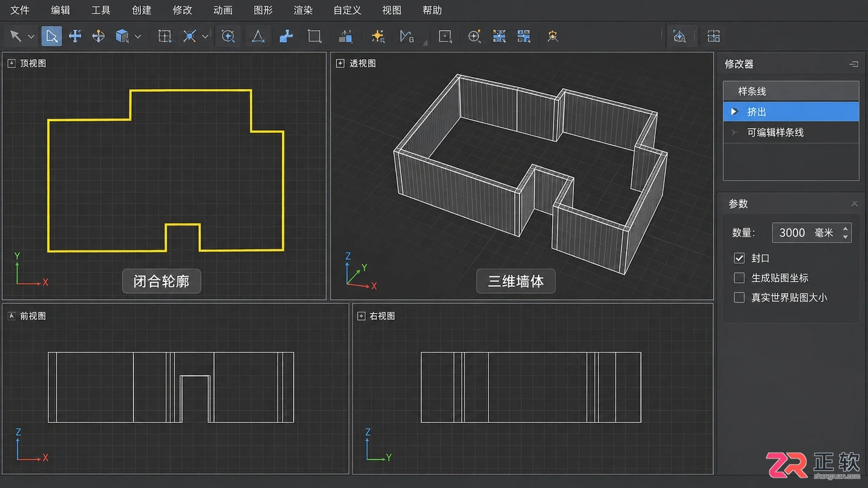Click the Snap toggle crosshair icon
868x488 pixels.
point(189,36)
